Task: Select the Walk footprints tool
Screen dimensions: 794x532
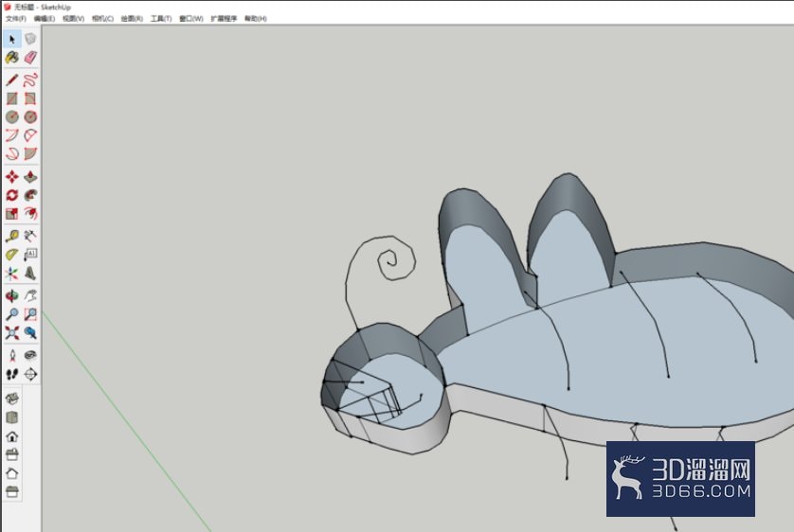Action: coord(12,374)
